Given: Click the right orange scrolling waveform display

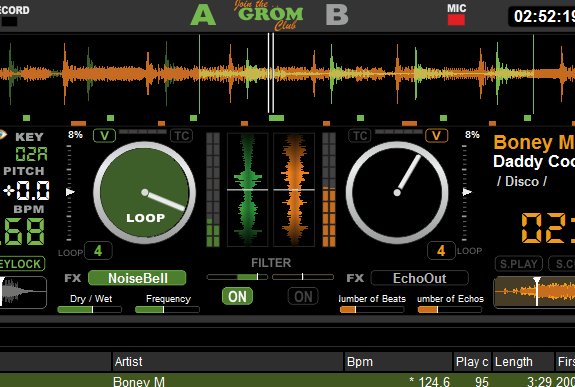Looking at the screenshot, I should pyautogui.click(x=294, y=190).
